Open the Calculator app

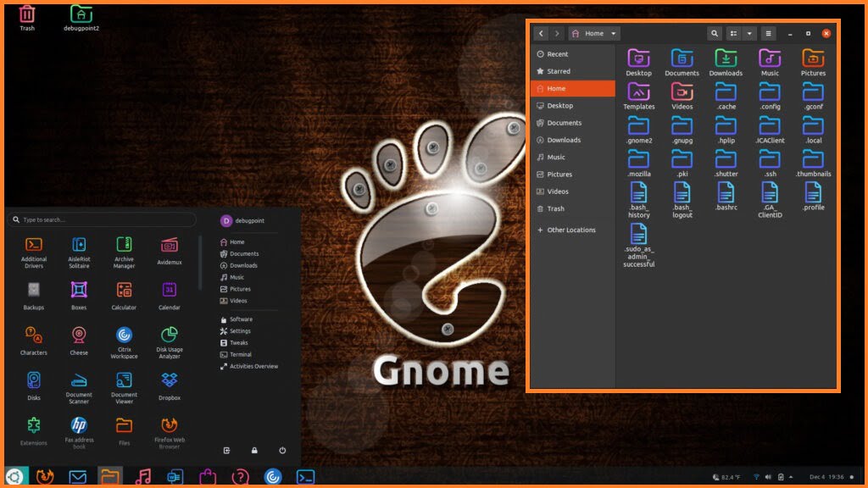point(124,296)
